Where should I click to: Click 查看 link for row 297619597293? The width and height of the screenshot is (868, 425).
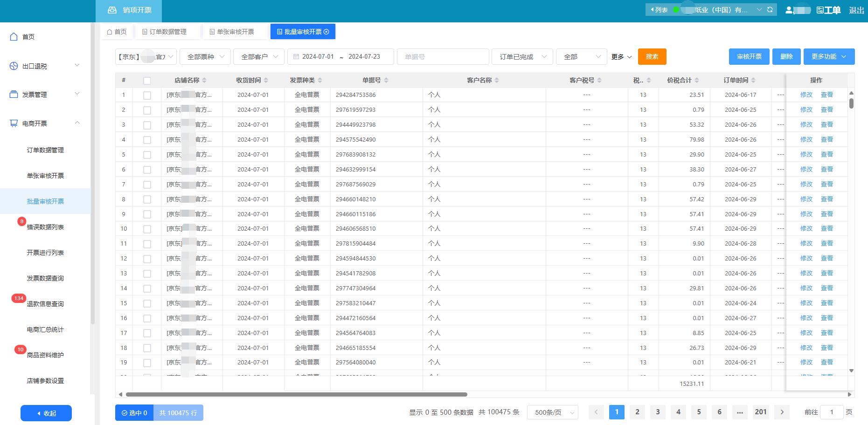coord(827,110)
